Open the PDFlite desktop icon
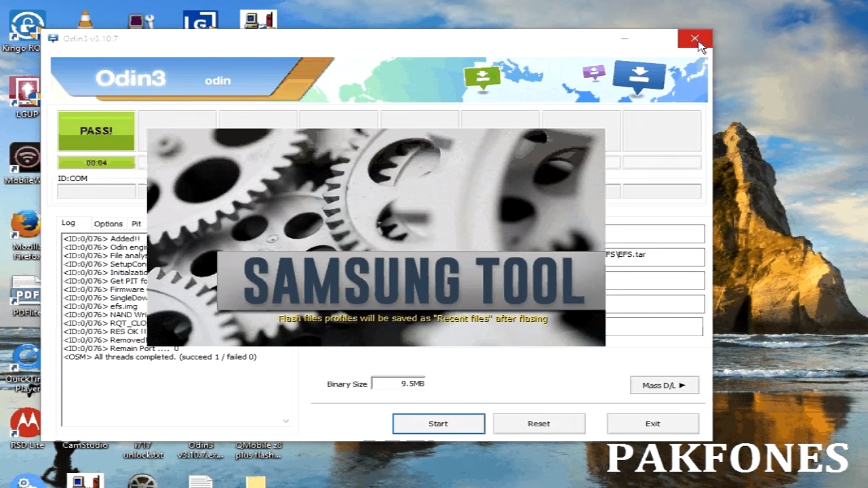 coord(26,296)
